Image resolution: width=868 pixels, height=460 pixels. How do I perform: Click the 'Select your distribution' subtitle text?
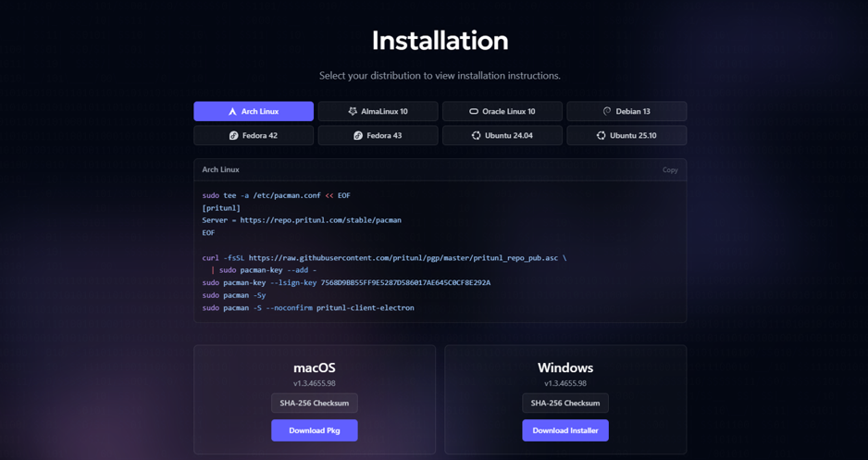[x=440, y=75]
